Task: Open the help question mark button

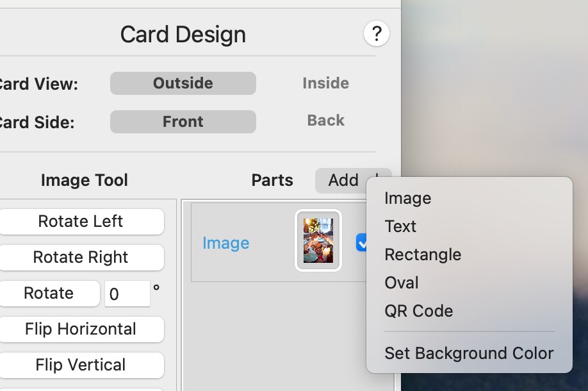Action: pos(377,33)
